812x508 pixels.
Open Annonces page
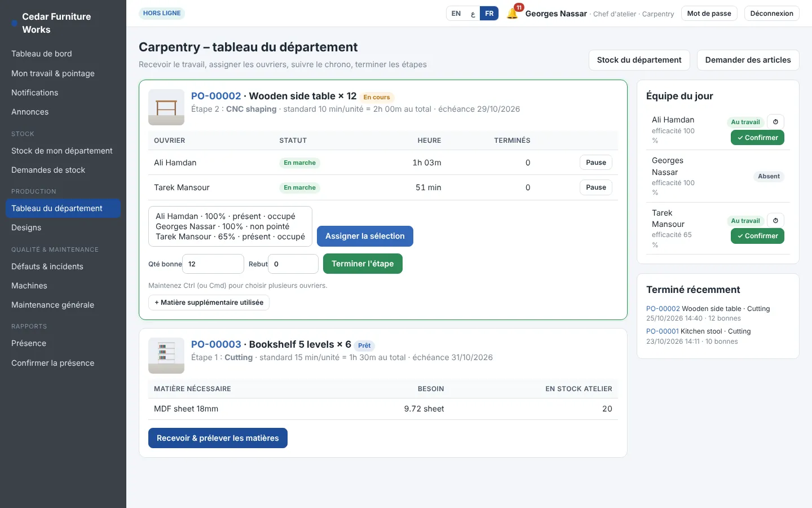click(x=63, y=112)
